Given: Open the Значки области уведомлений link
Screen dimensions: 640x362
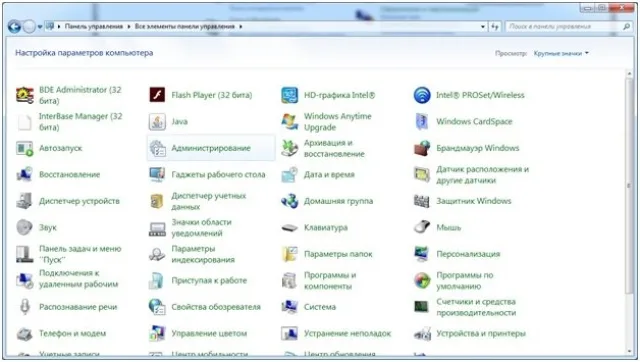Looking at the screenshot, I should pyautogui.click(x=201, y=228).
